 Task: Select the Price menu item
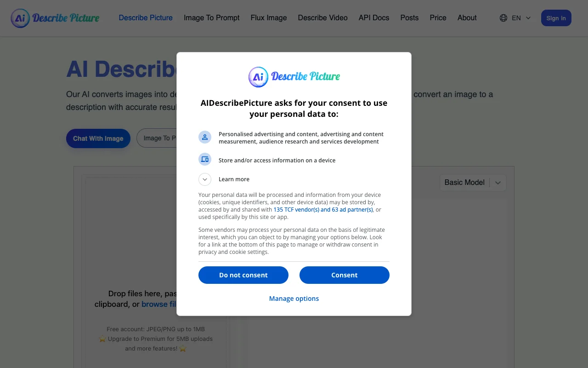pyautogui.click(x=438, y=18)
